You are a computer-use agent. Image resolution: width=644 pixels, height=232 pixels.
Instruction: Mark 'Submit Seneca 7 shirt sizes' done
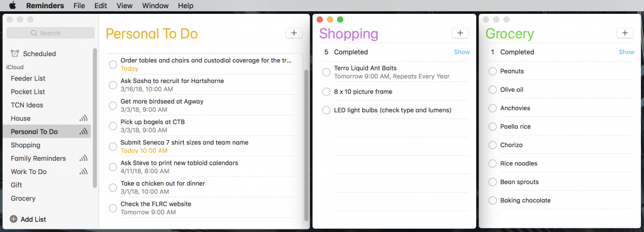click(113, 146)
